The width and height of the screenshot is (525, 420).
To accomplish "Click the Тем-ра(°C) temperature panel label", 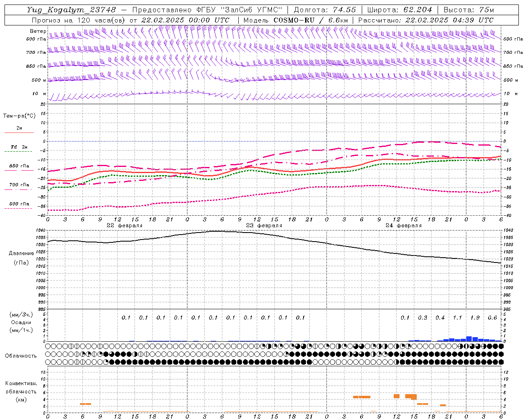I will [19, 116].
